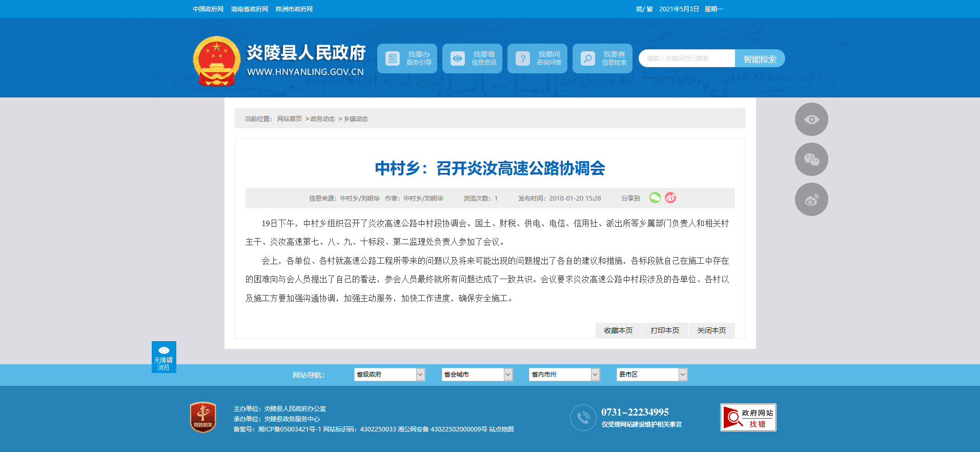The image size is (980, 452).
Task: Click the 党政机关 badge icon in footer
Action: (x=203, y=417)
